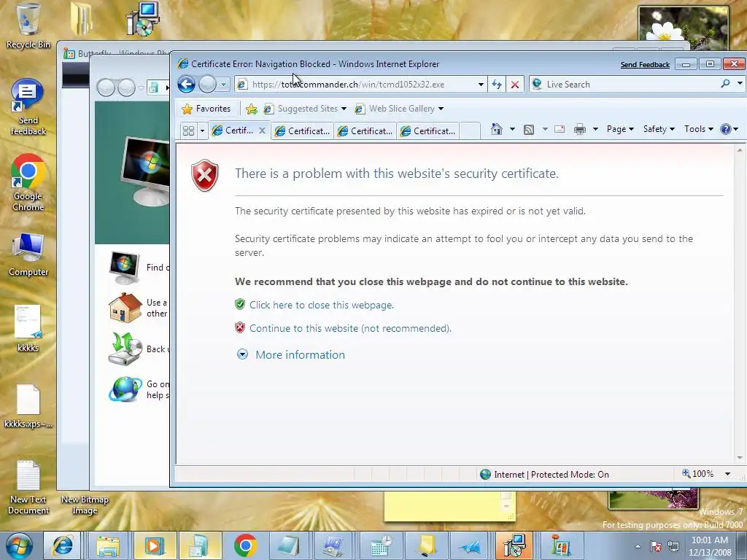Open the recent pages dropdown next to Forward

click(x=223, y=85)
